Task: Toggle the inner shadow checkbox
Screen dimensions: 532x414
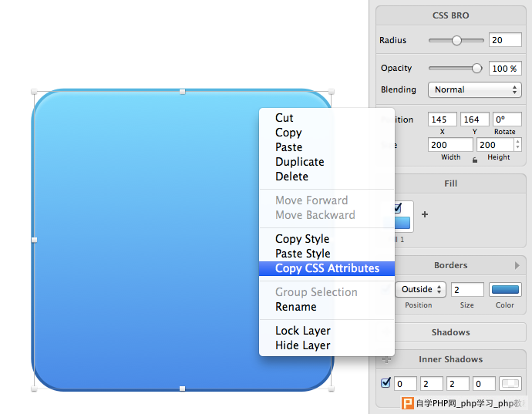Action: [386, 383]
